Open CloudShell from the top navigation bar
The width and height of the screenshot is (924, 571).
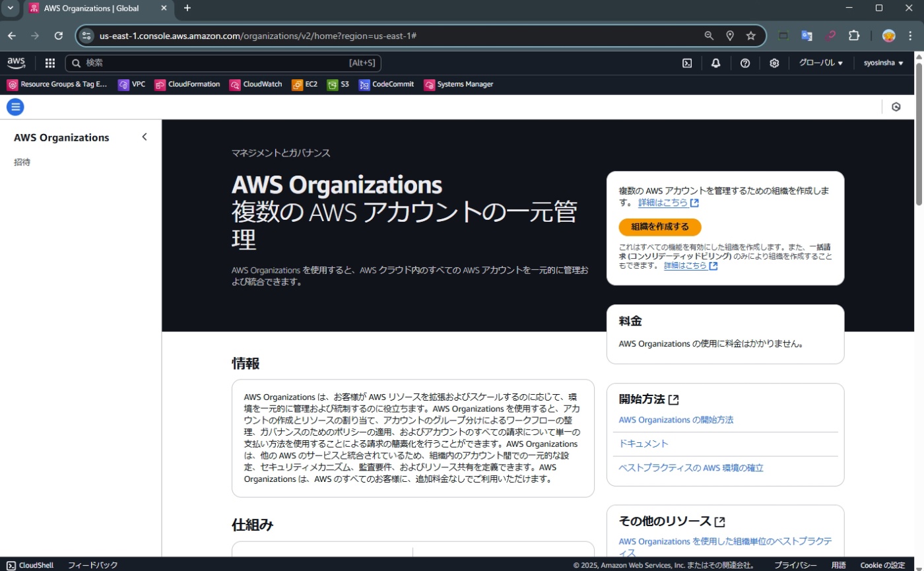click(687, 63)
